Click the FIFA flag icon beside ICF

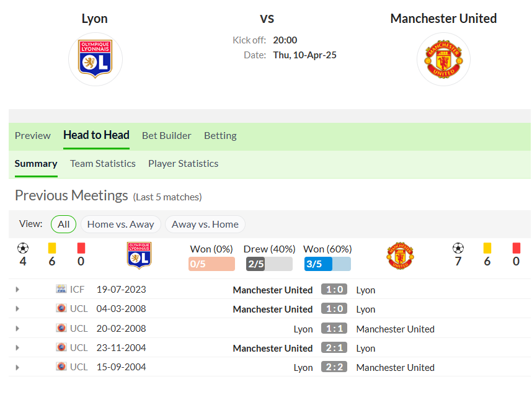(x=61, y=289)
